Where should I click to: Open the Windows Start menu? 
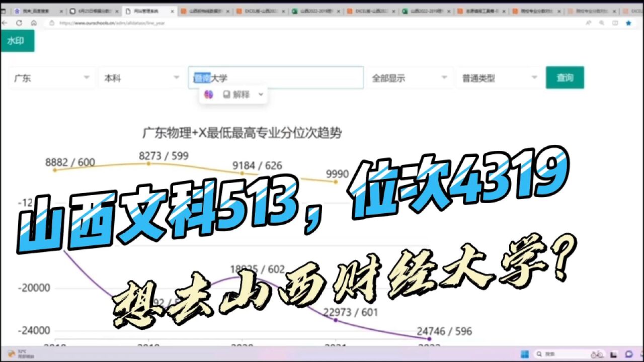(525, 354)
